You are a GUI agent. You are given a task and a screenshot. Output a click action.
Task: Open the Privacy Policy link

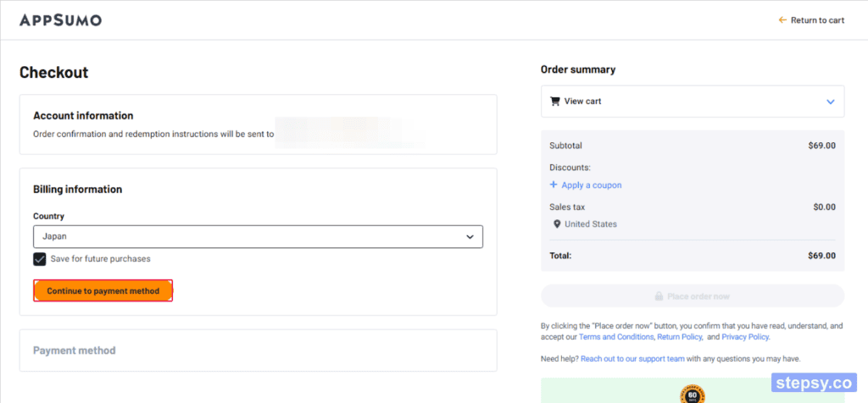(x=745, y=337)
